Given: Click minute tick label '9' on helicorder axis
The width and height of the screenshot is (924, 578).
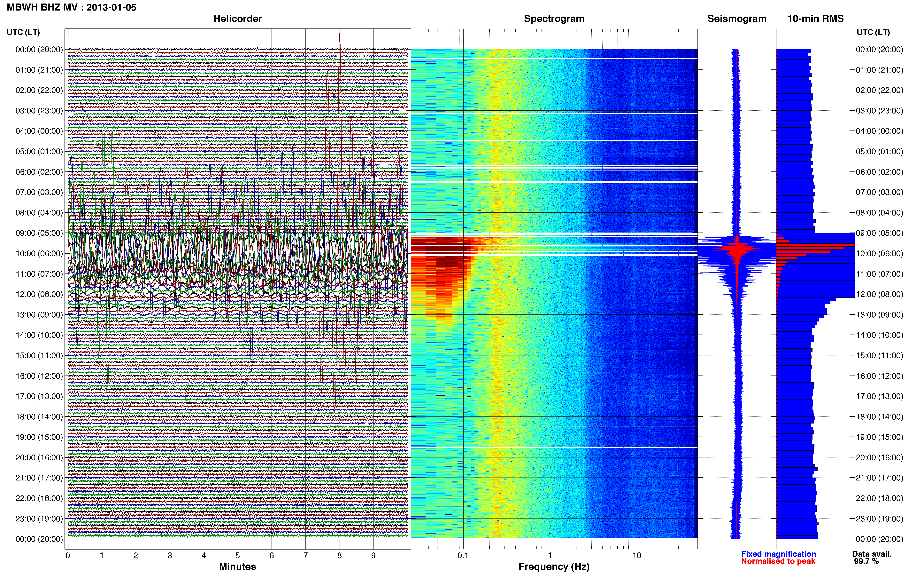Looking at the screenshot, I should point(373,555).
